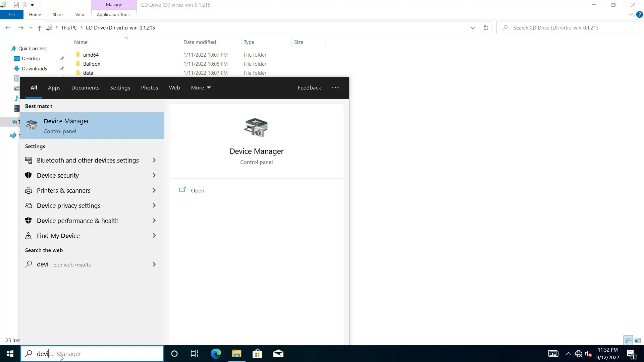Click the Microsoft Store taskbar icon
Screen dimensions: 644x362
point(257,354)
